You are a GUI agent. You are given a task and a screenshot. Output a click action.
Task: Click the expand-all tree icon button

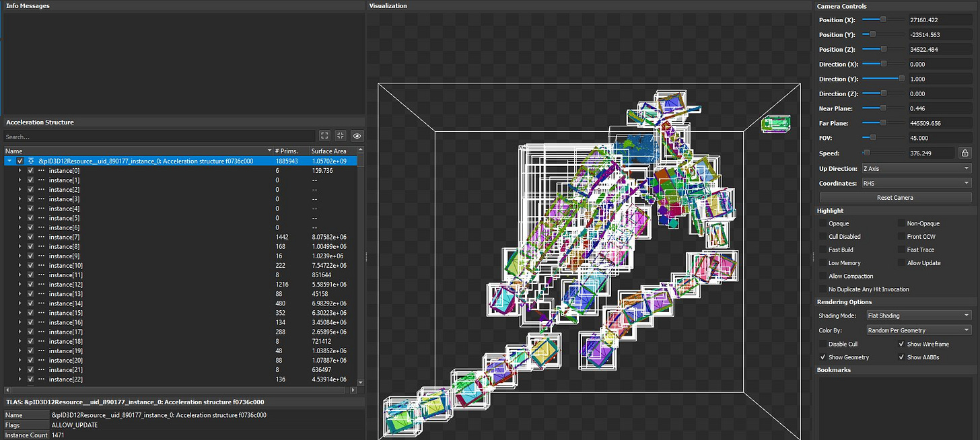[324, 136]
